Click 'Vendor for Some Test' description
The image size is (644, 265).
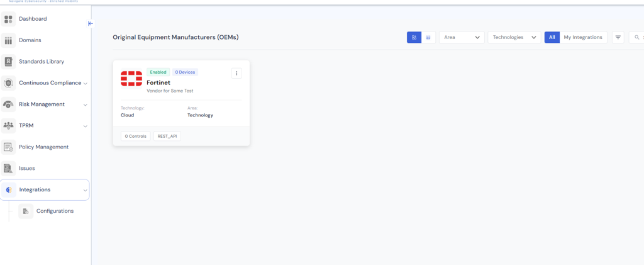click(170, 91)
